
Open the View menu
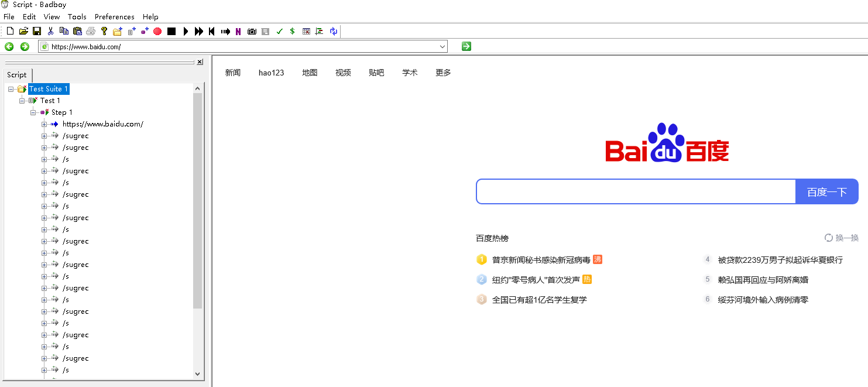pyautogui.click(x=52, y=16)
